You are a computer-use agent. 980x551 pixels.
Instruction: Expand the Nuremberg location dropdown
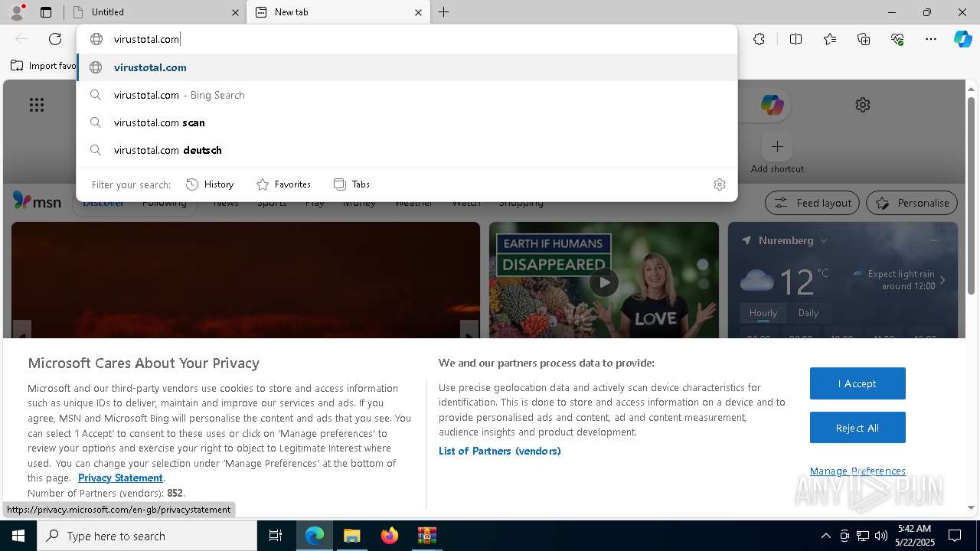click(x=824, y=240)
